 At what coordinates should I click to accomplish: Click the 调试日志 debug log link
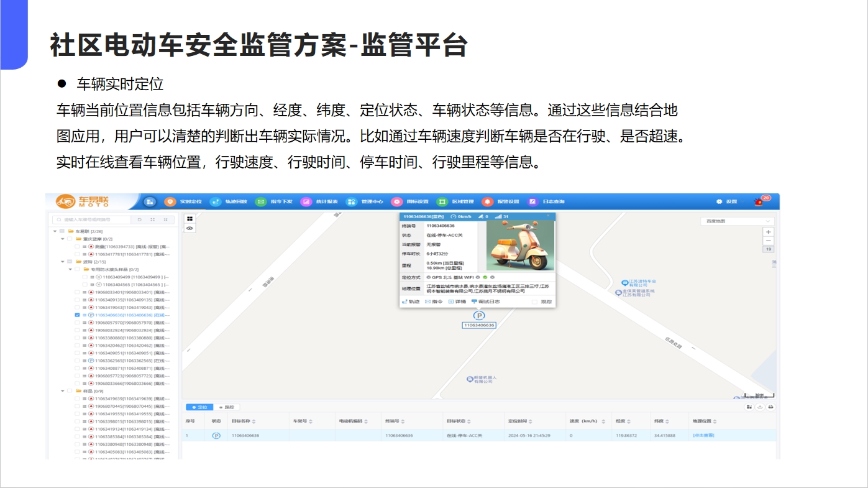click(485, 302)
